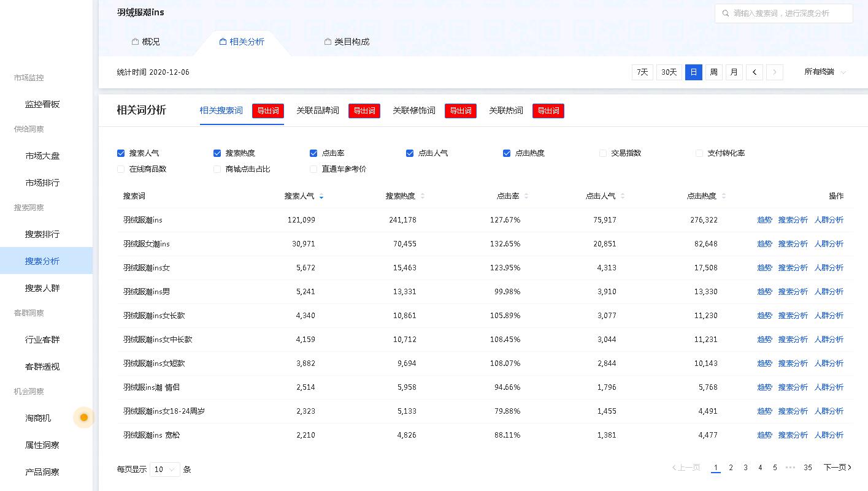The height and width of the screenshot is (491, 868).
Task: Click 导出词 next to 关联品牌词
Action: click(364, 111)
